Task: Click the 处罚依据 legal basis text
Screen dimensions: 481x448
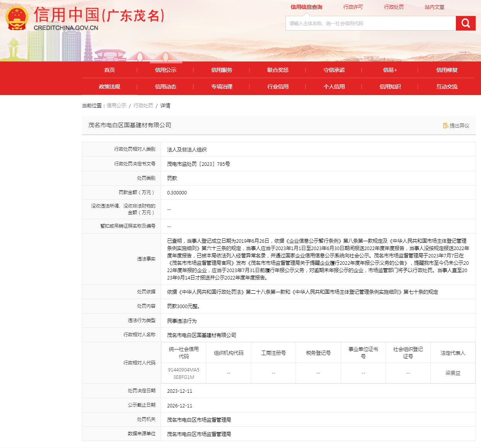Action: pyautogui.click(x=303, y=292)
